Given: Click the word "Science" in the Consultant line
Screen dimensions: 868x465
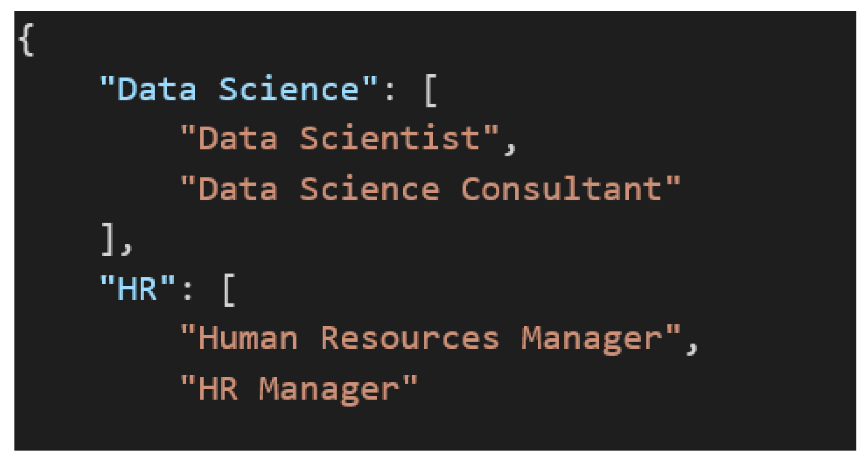Looking at the screenshot, I should click(x=369, y=188).
